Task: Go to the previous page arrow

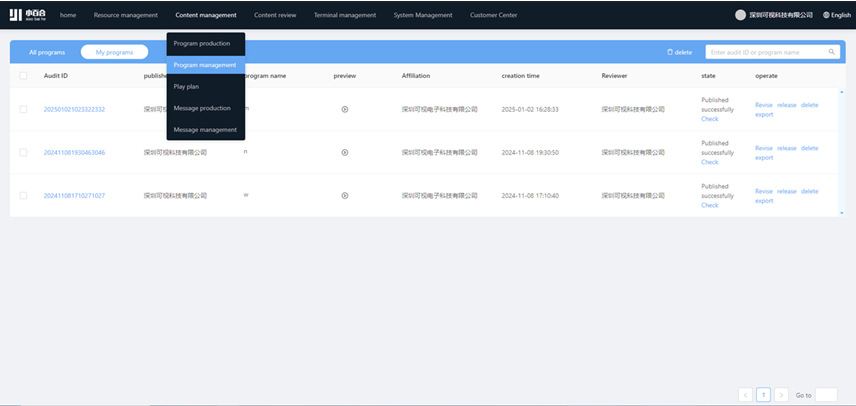Action: coord(745,395)
